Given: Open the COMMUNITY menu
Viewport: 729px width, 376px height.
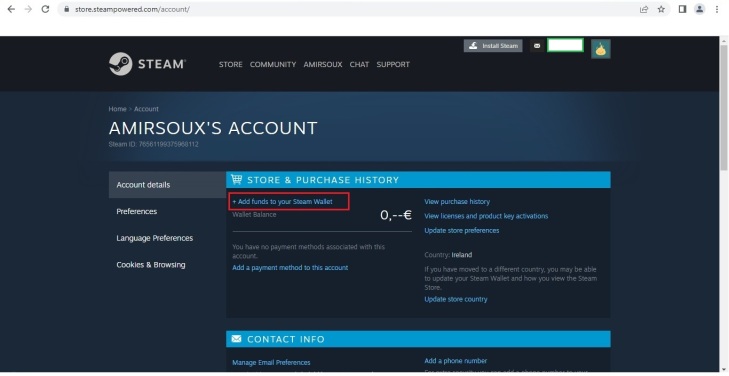Looking at the screenshot, I should click(273, 65).
